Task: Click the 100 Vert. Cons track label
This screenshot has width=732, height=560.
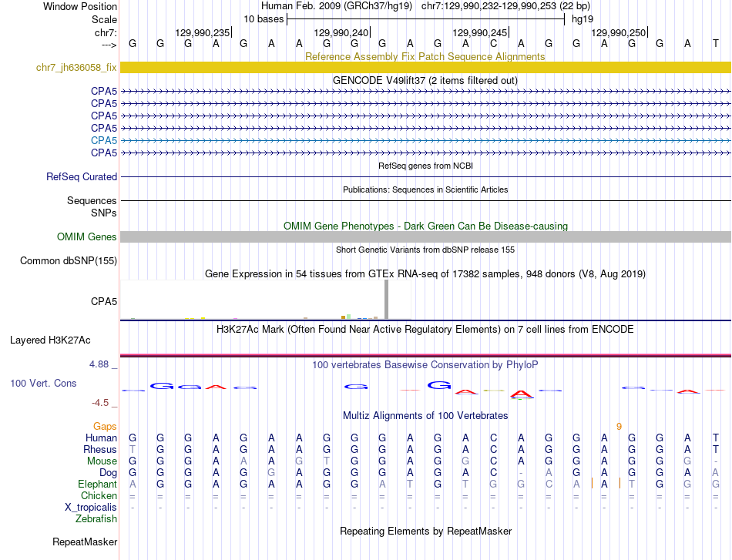Action: (43, 383)
